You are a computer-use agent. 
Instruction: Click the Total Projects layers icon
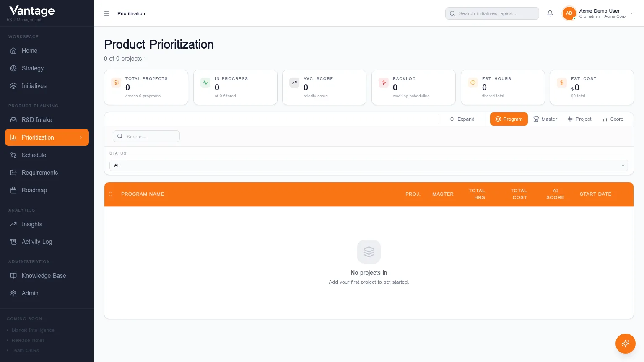(x=116, y=83)
